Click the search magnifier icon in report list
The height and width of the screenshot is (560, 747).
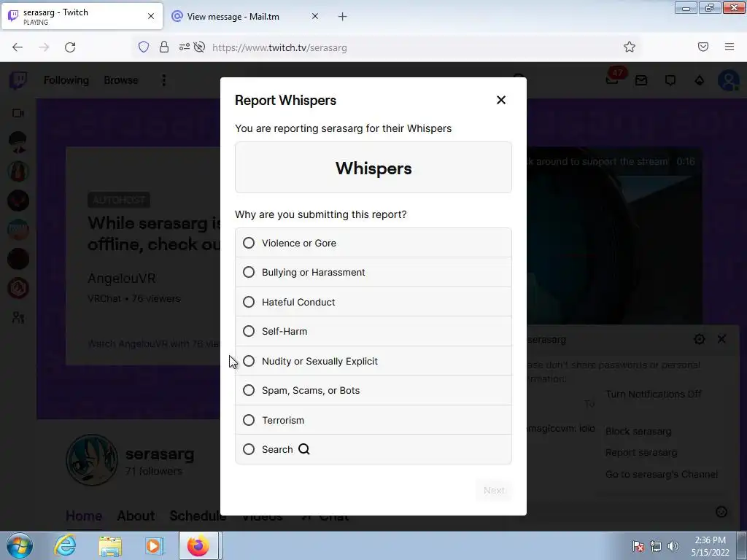(304, 449)
